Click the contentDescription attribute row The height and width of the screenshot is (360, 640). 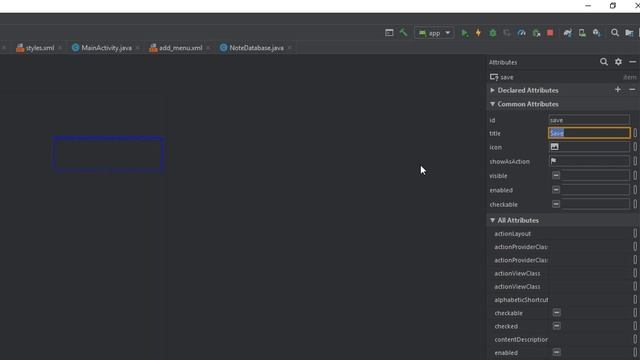click(563, 340)
